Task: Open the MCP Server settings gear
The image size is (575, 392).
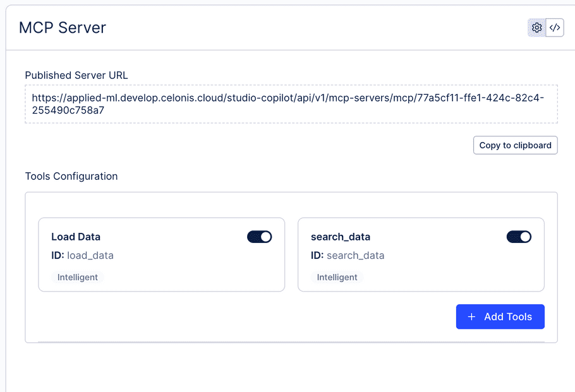Action: (536, 28)
